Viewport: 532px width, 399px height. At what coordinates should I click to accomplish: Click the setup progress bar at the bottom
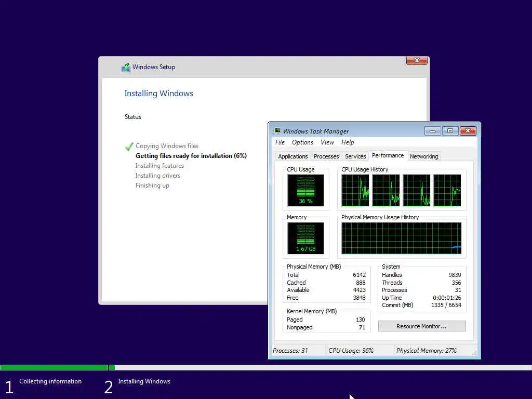(266, 367)
